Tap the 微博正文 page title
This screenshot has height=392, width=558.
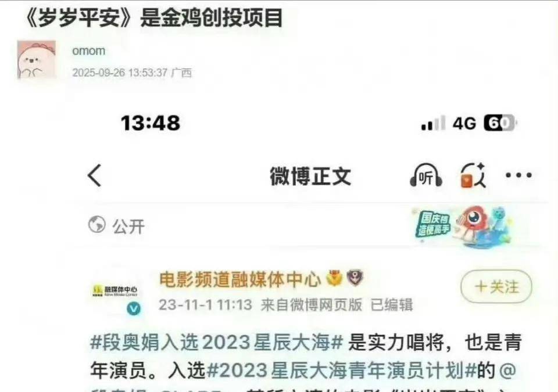[310, 176]
